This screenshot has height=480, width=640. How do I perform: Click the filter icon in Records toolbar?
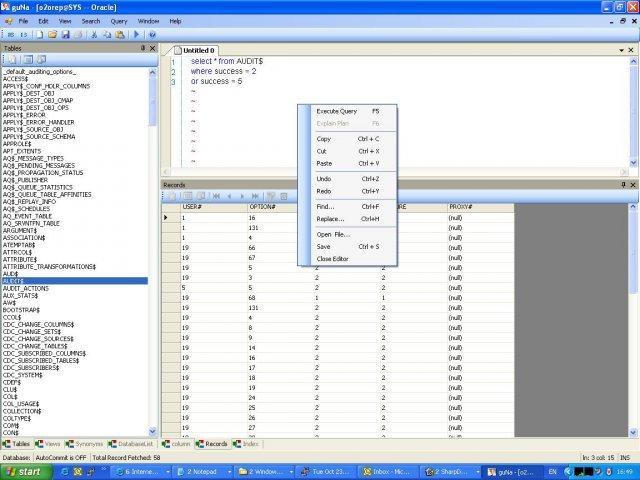click(x=271, y=196)
